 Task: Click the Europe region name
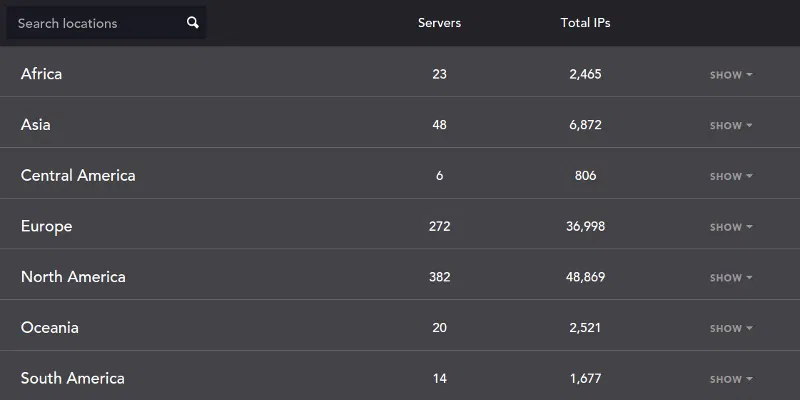tap(47, 226)
